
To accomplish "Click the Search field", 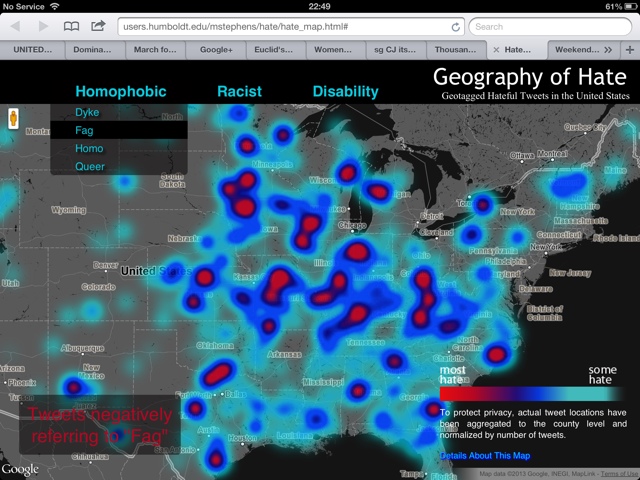I will [x=550, y=27].
